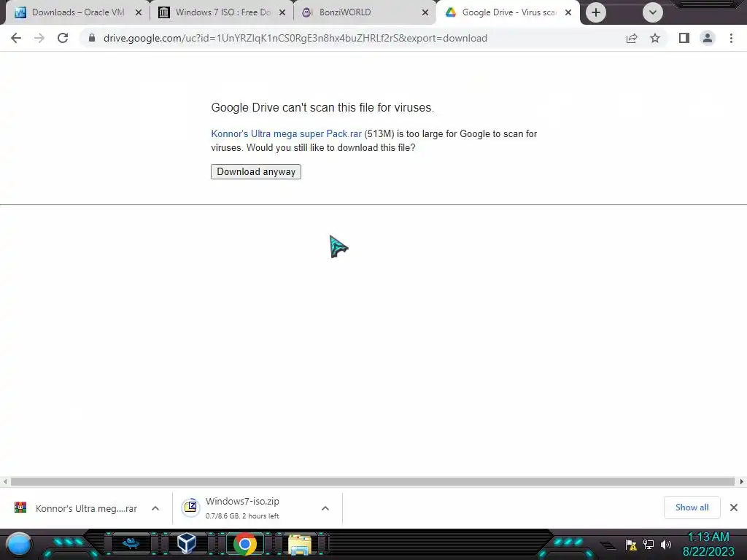Expand options for Konnor's rar download
The height and width of the screenshot is (560, 747).
coord(155,508)
